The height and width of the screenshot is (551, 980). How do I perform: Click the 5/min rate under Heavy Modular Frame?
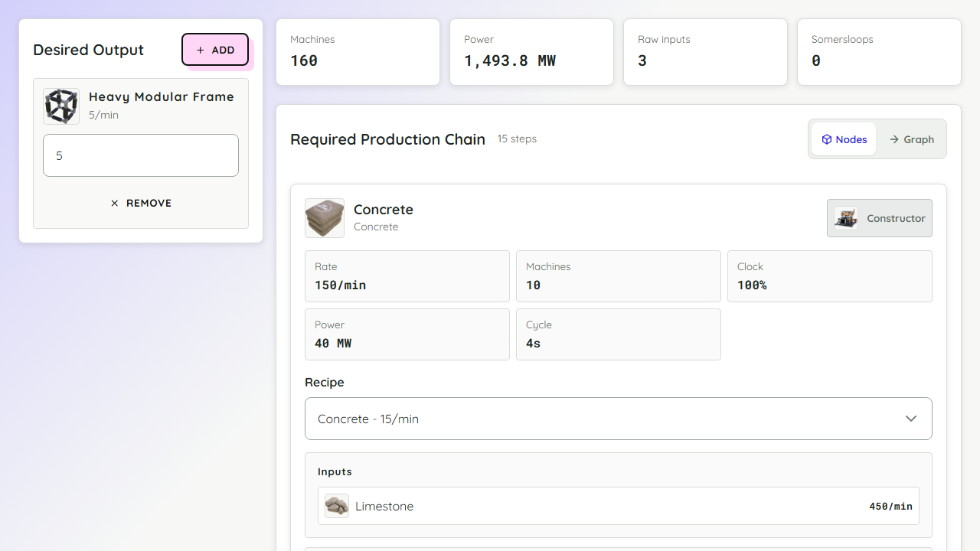click(x=103, y=115)
